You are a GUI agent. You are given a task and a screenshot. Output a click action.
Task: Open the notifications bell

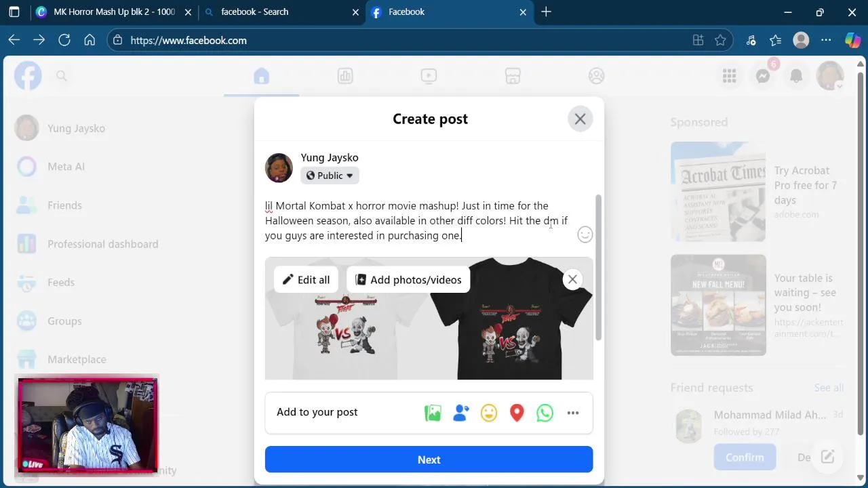coord(796,76)
